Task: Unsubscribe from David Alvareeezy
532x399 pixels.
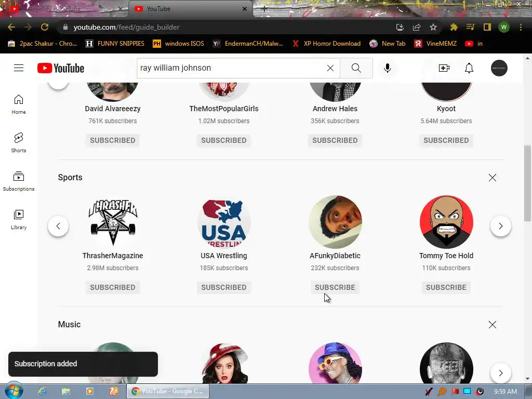Action: tap(113, 140)
